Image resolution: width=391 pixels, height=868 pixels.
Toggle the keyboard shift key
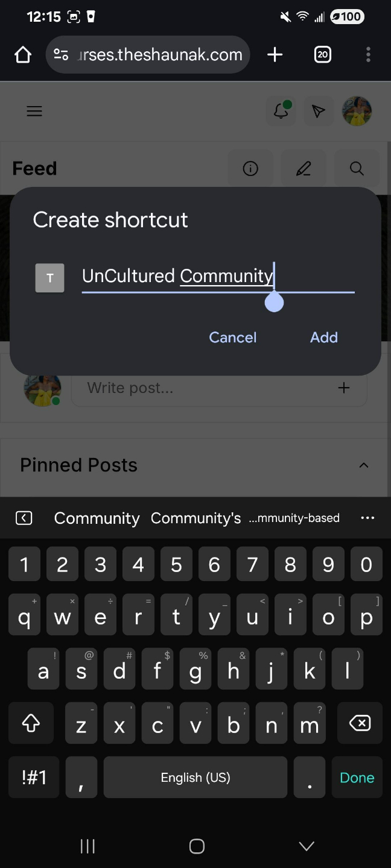point(31,723)
